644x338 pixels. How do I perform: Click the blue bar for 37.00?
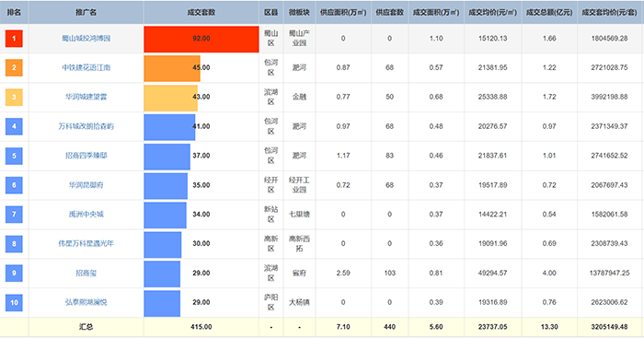[167, 157]
